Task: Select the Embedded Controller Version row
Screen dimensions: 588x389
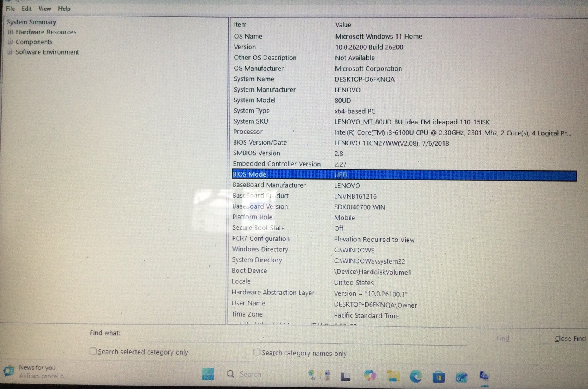Action: 404,164
